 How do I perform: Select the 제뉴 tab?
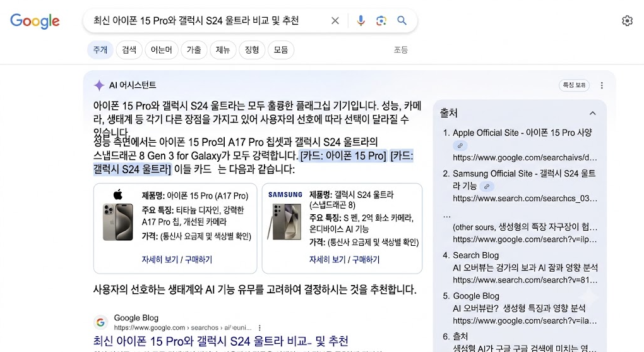[223, 50]
